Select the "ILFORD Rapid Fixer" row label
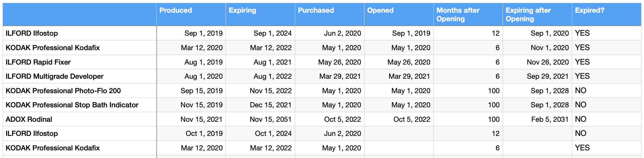 click(38, 62)
